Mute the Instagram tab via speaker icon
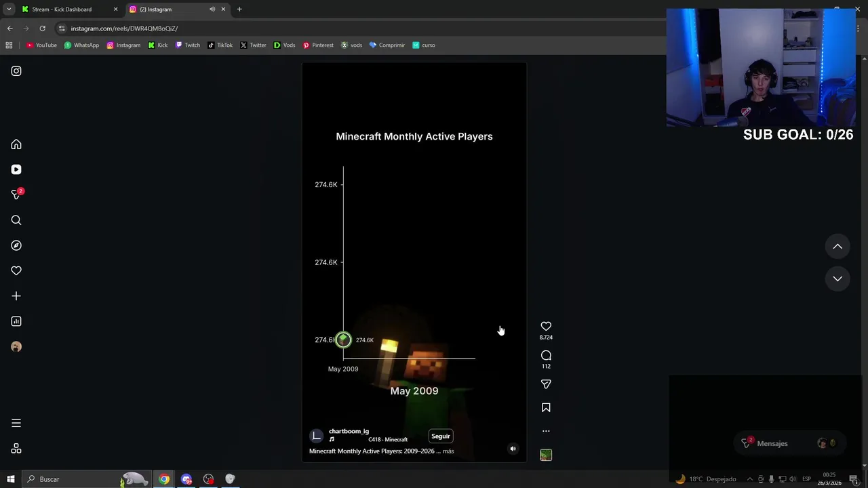Image resolution: width=868 pixels, height=488 pixels. pyautogui.click(x=212, y=9)
